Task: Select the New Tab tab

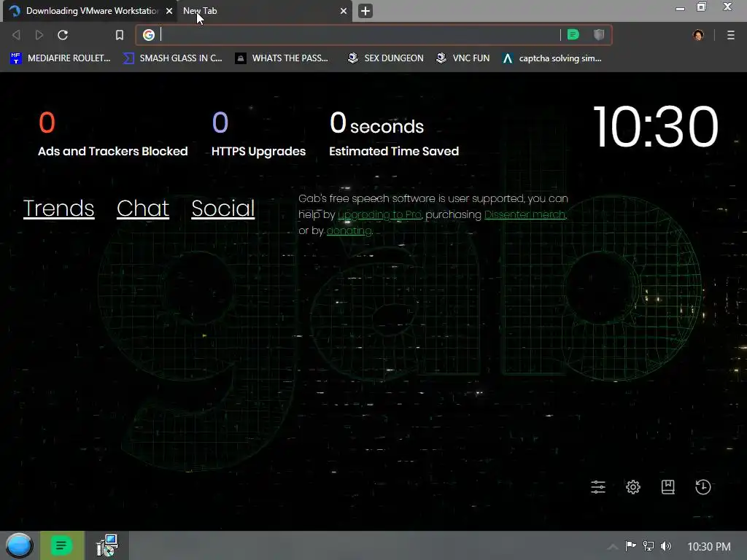Action: coord(264,10)
